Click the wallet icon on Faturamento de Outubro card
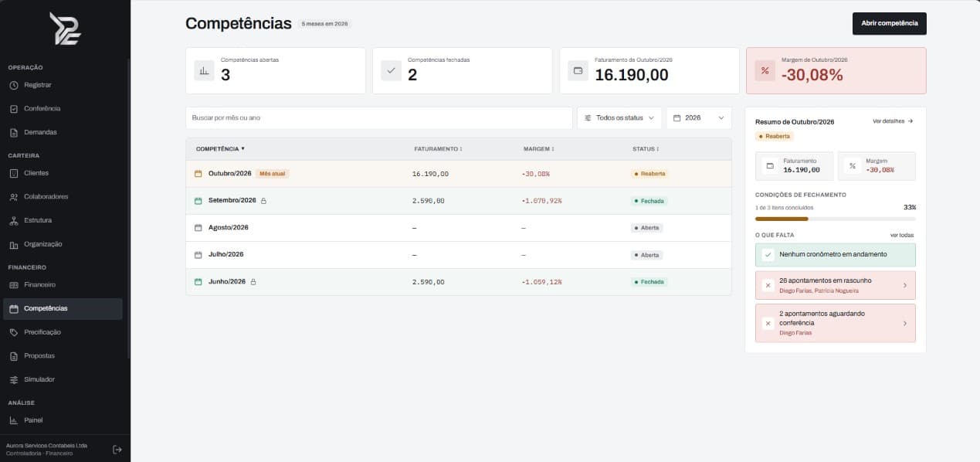The width and height of the screenshot is (980, 462). (x=578, y=71)
